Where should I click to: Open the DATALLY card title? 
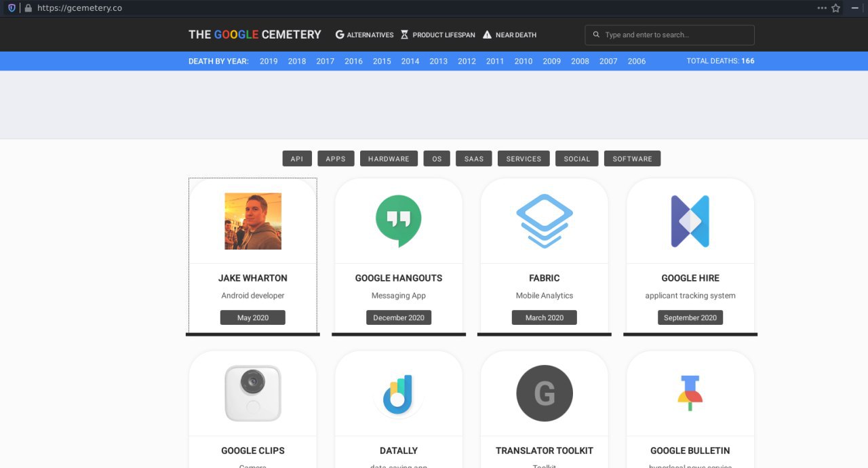399,450
